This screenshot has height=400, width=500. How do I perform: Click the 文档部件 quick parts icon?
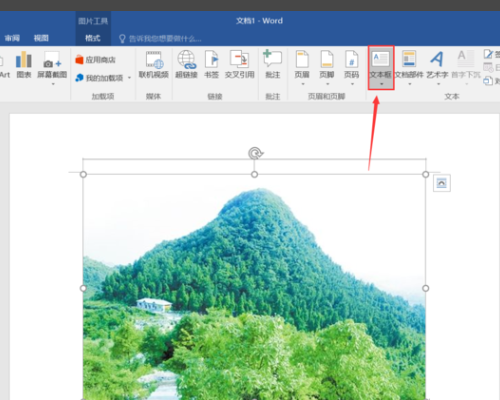coord(409,59)
